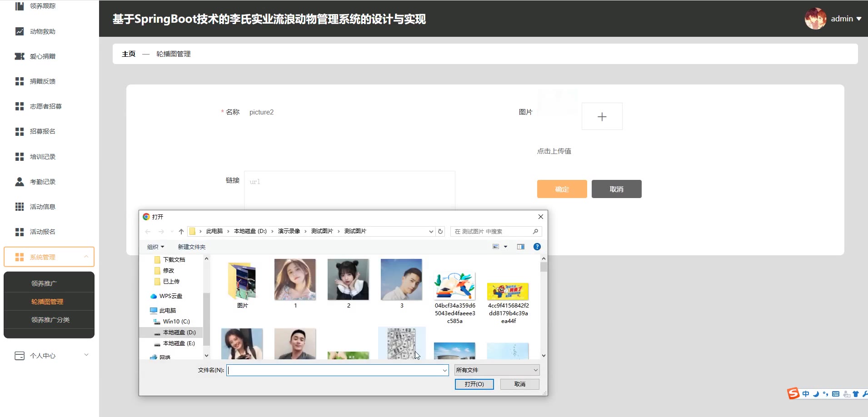Click the orange 确定 button
Viewport: 868px width, 417px height.
(x=562, y=189)
